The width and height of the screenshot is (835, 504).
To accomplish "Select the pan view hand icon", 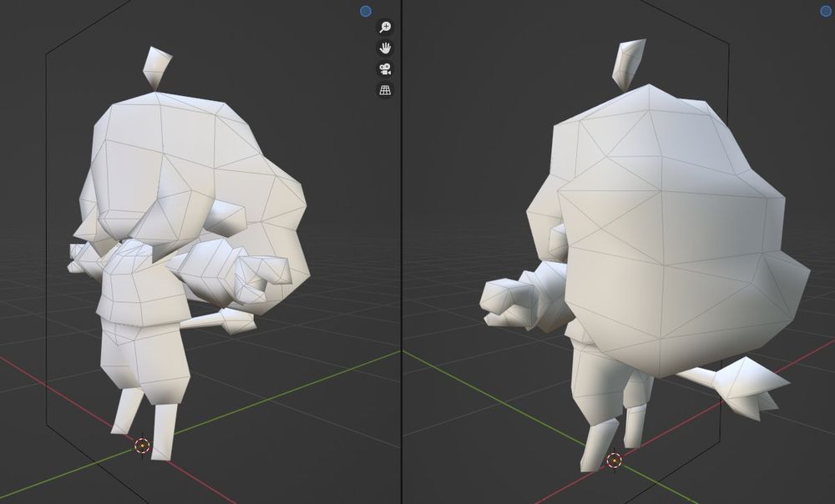I will pyautogui.click(x=385, y=48).
